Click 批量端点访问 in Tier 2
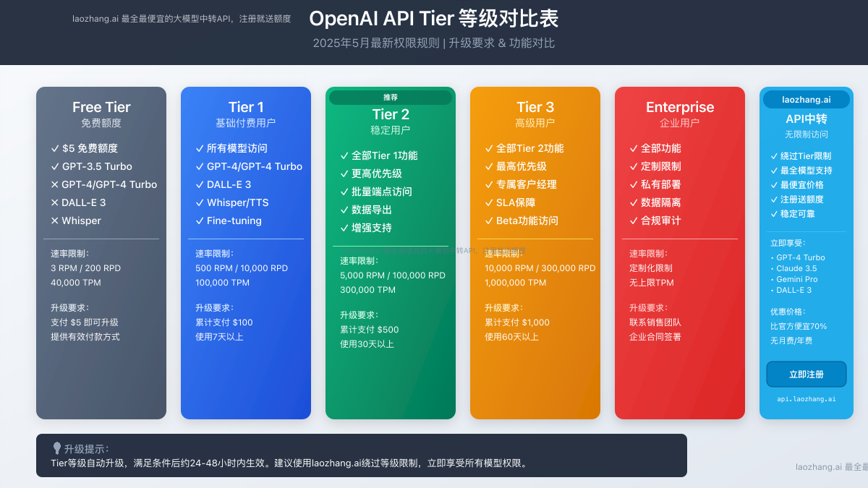 376,192
